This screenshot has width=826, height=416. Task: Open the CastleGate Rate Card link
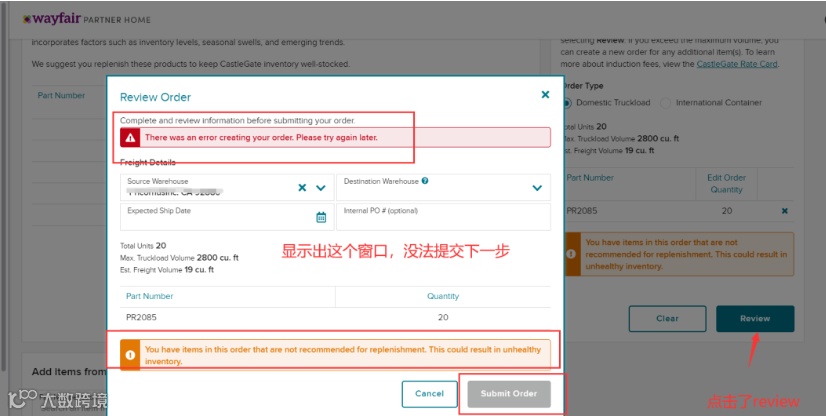point(737,64)
